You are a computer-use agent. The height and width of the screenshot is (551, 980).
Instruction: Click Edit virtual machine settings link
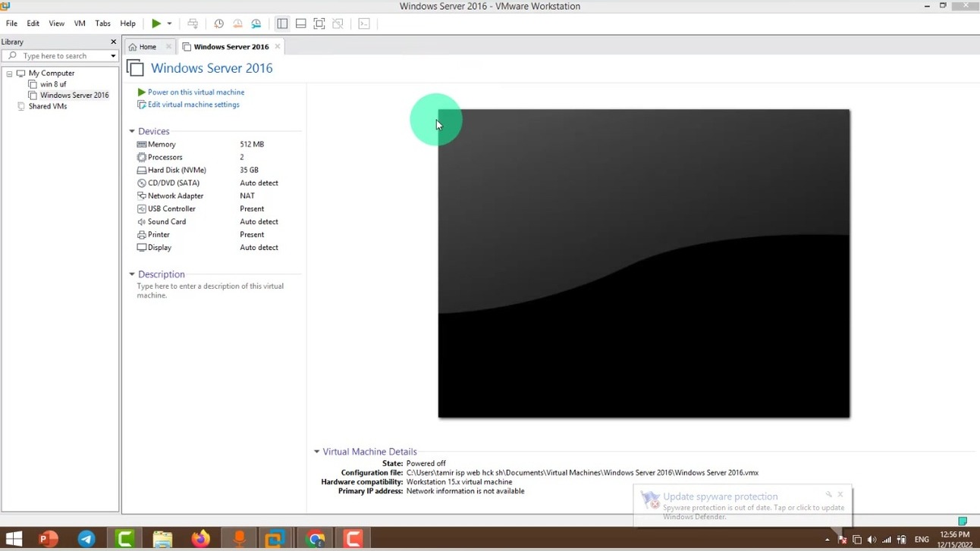click(x=193, y=105)
